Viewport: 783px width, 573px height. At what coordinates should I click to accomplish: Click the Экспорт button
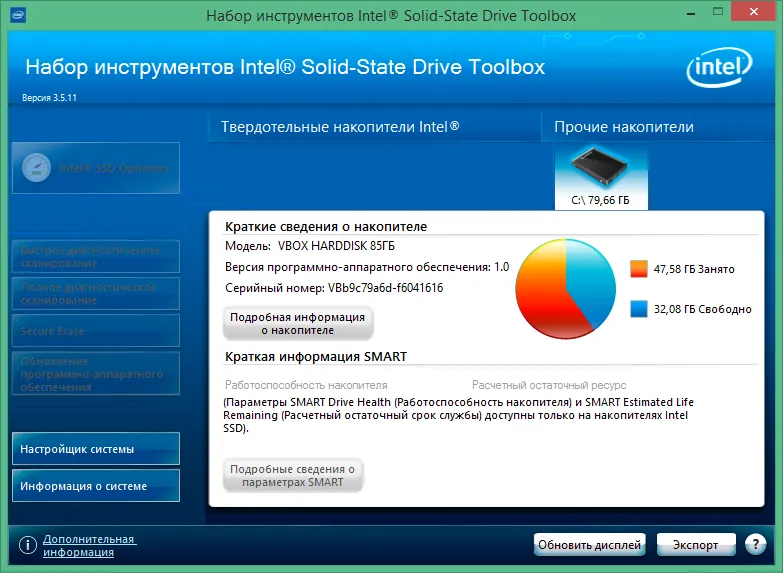click(x=696, y=545)
